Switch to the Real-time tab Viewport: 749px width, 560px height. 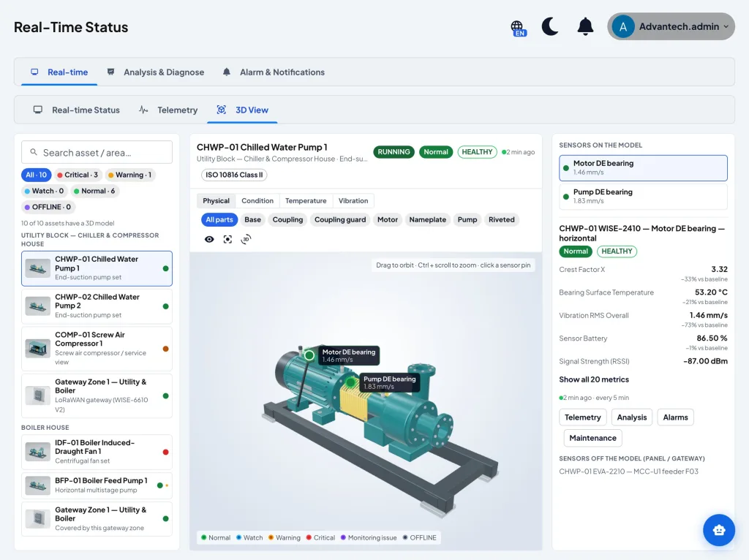pyautogui.click(x=59, y=72)
